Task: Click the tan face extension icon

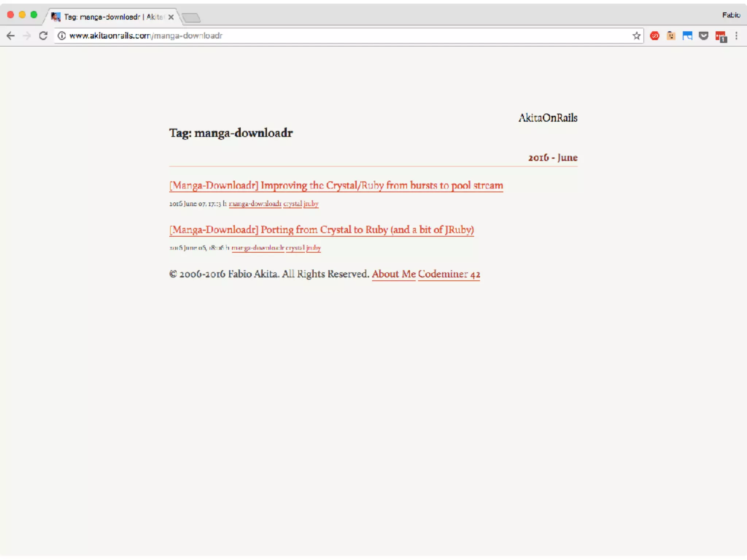Action: pos(671,36)
